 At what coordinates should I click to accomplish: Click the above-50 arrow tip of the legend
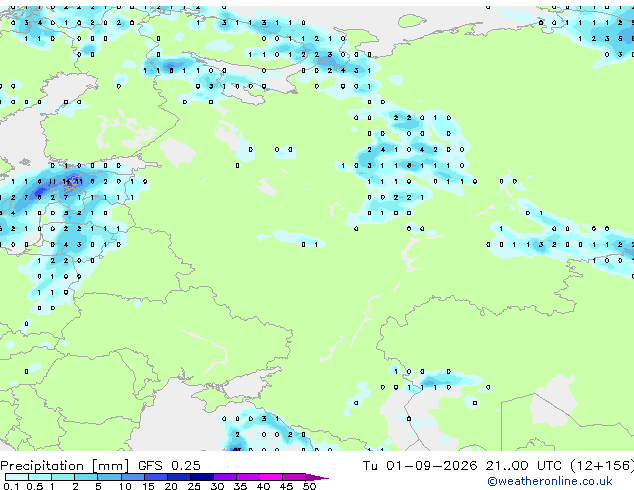(317, 477)
